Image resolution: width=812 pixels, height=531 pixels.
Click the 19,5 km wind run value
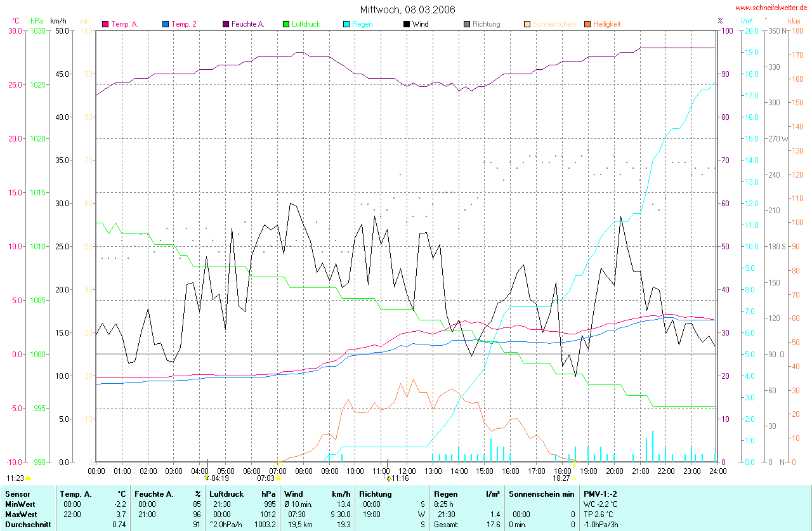pyautogui.click(x=299, y=525)
